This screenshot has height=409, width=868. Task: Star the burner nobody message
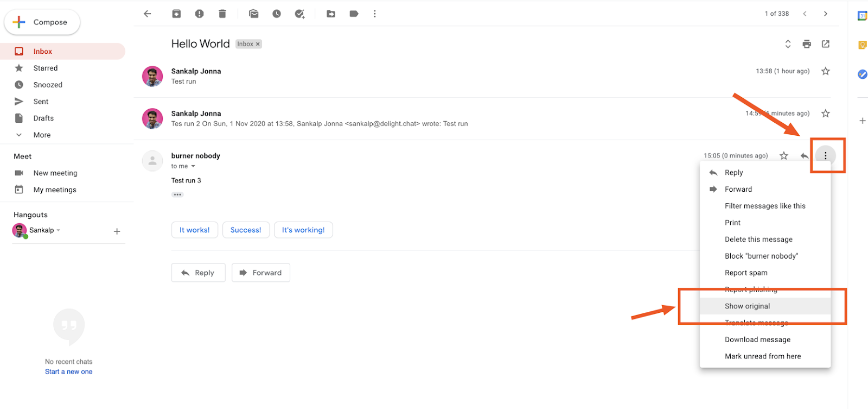pos(784,156)
